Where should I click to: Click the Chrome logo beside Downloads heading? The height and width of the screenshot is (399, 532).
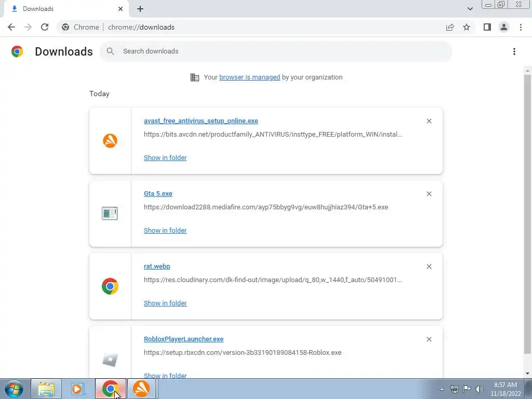pyautogui.click(x=17, y=51)
